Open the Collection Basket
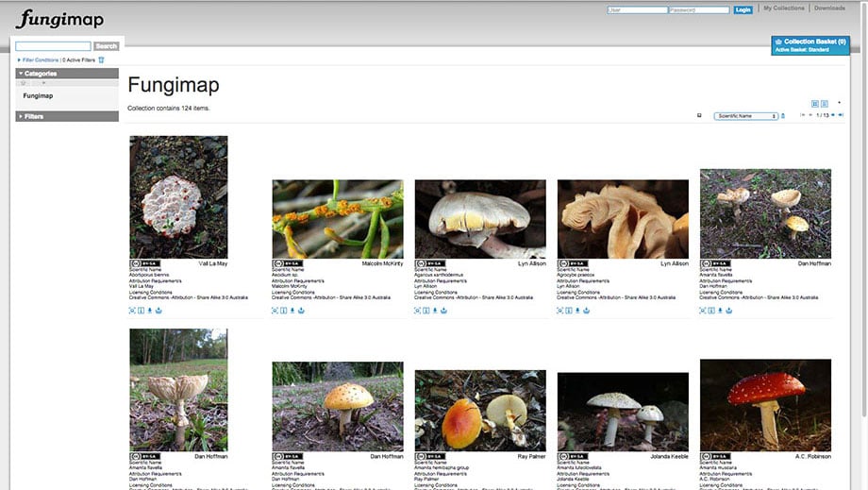This screenshot has height=490, width=868. (815, 42)
